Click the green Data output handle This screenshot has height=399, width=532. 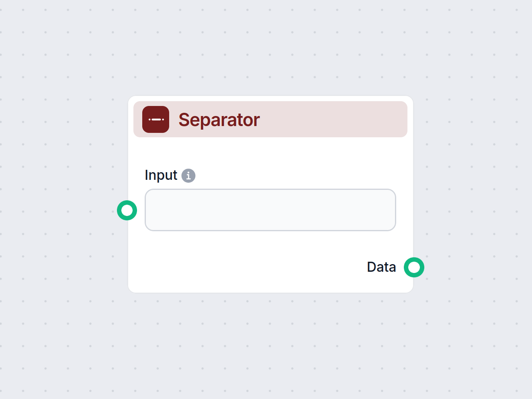pos(414,267)
